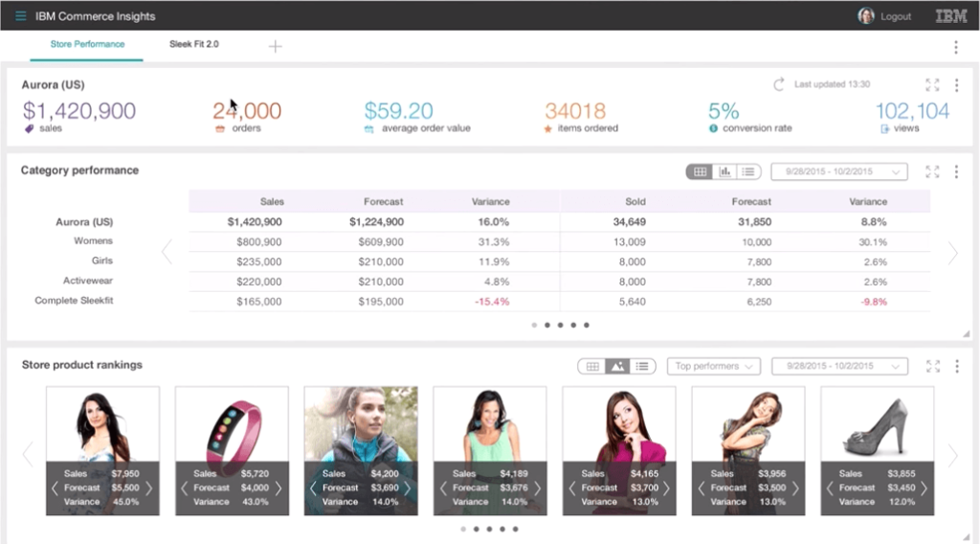Next metric on $4,165 product card

666,488
